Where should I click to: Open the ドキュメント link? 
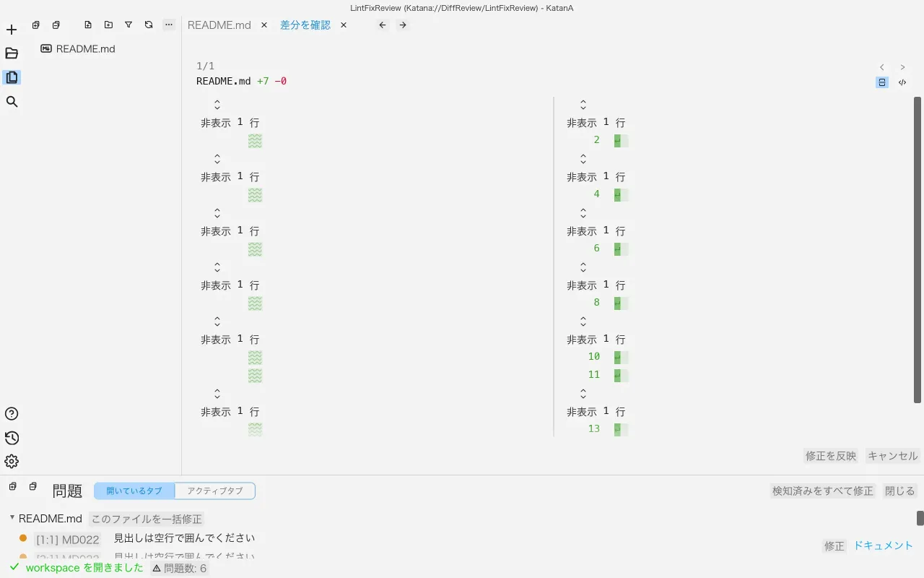[x=884, y=545]
